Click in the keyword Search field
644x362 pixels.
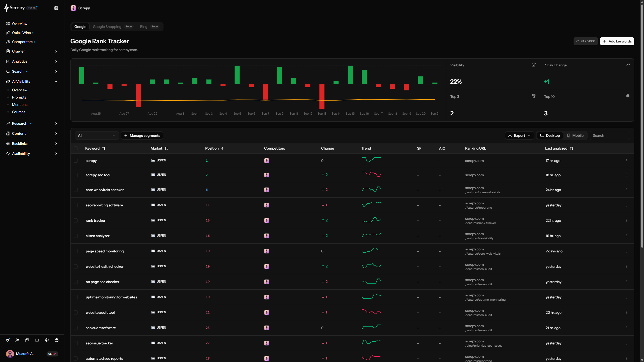coord(610,135)
